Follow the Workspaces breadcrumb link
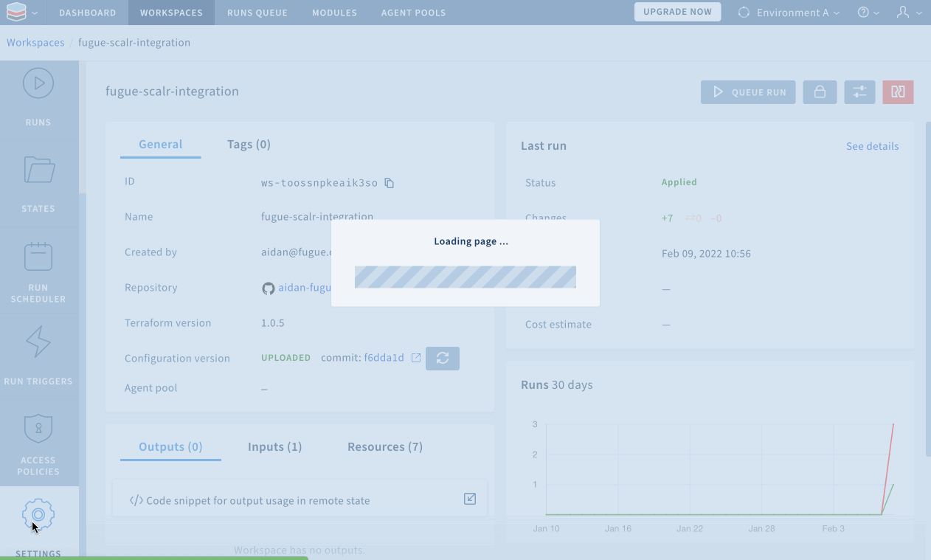 [35, 43]
